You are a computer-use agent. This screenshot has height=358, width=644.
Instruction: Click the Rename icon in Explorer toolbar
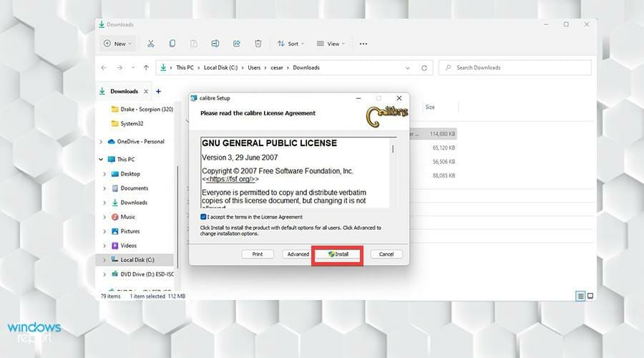click(x=215, y=44)
